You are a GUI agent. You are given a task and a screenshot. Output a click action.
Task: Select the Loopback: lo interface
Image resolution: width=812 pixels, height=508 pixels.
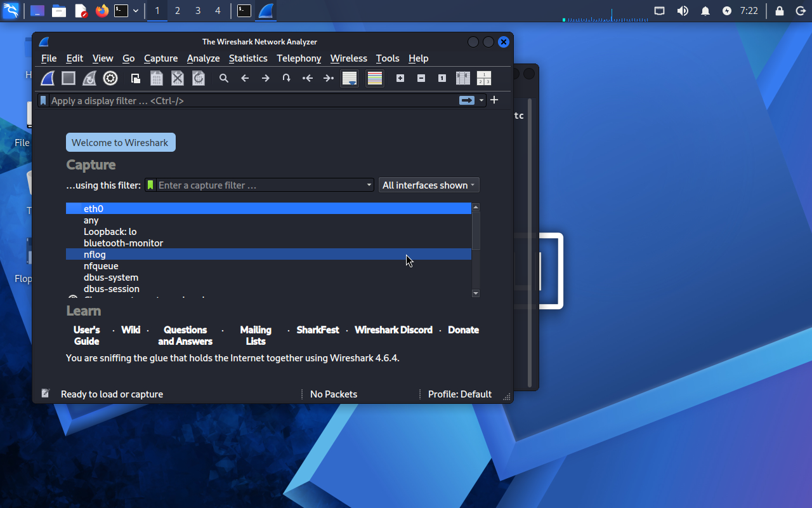pyautogui.click(x=110, y=232)
